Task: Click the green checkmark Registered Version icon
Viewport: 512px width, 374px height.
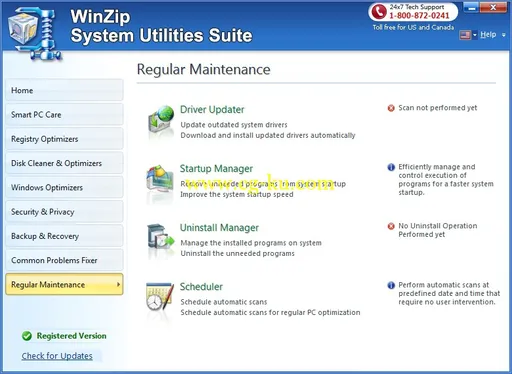Action: click(27, 336)
